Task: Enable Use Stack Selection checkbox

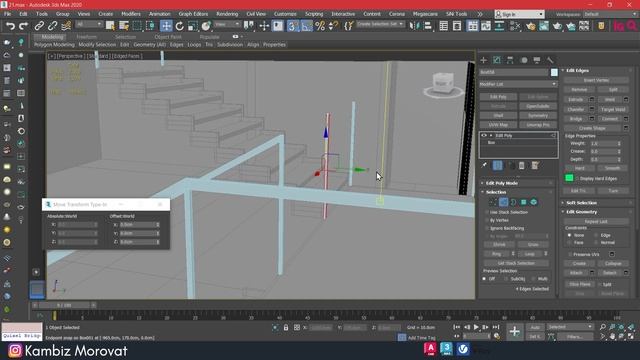Action: (x=487, y=213)
